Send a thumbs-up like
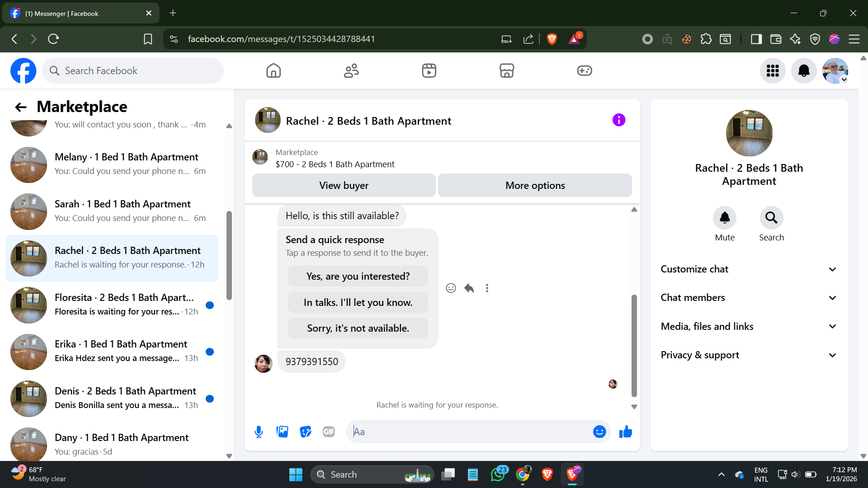The width and height of the screenshot is (868, 488). [x=626, y=432]
